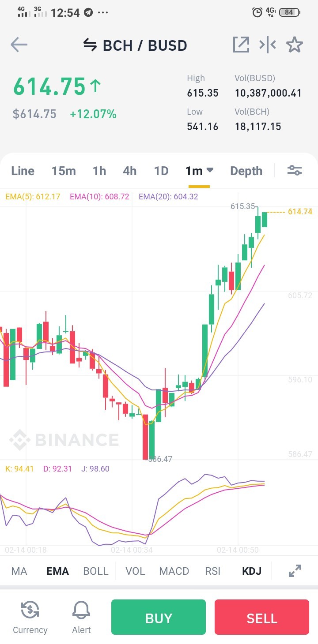Switch to the Depth tab

246,171
